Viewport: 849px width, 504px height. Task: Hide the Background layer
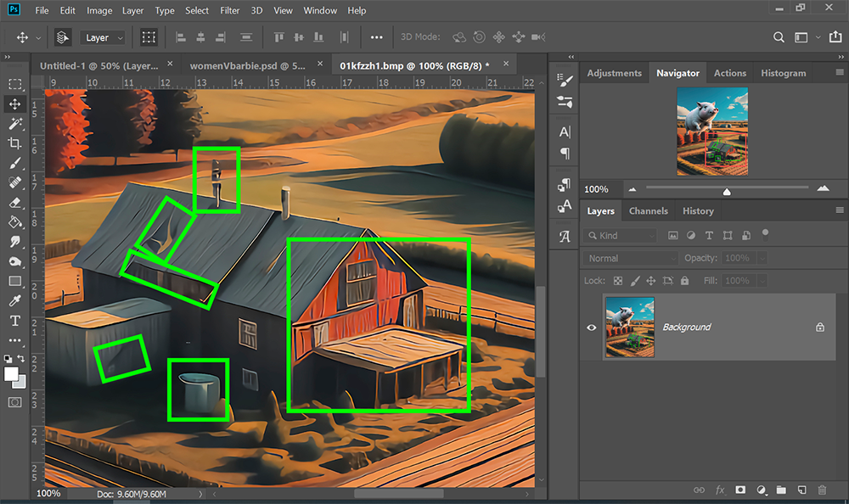coord(592,327)
